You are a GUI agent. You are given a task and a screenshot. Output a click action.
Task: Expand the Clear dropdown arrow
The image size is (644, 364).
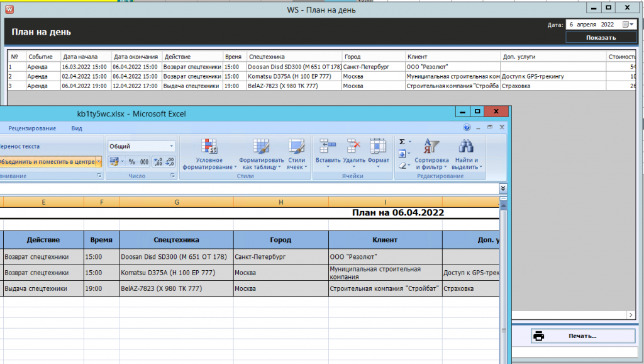409,166
